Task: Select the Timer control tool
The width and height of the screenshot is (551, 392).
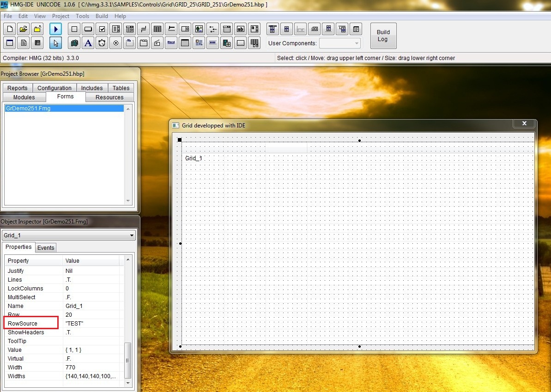Action: (x=102, y=42)
